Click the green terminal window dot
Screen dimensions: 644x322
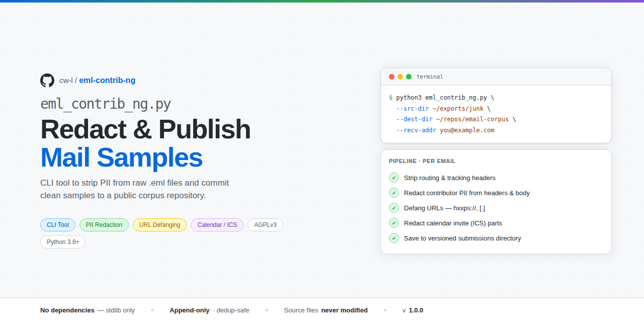409,77
